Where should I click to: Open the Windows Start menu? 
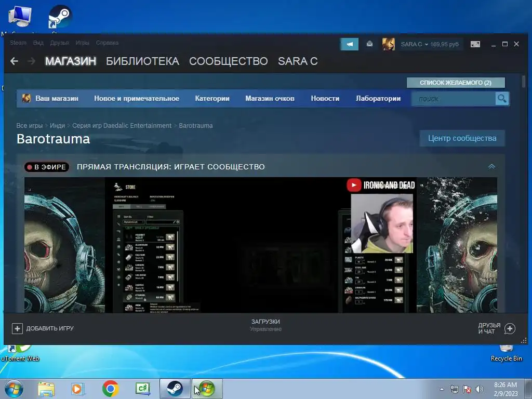[x=14, y=389]
